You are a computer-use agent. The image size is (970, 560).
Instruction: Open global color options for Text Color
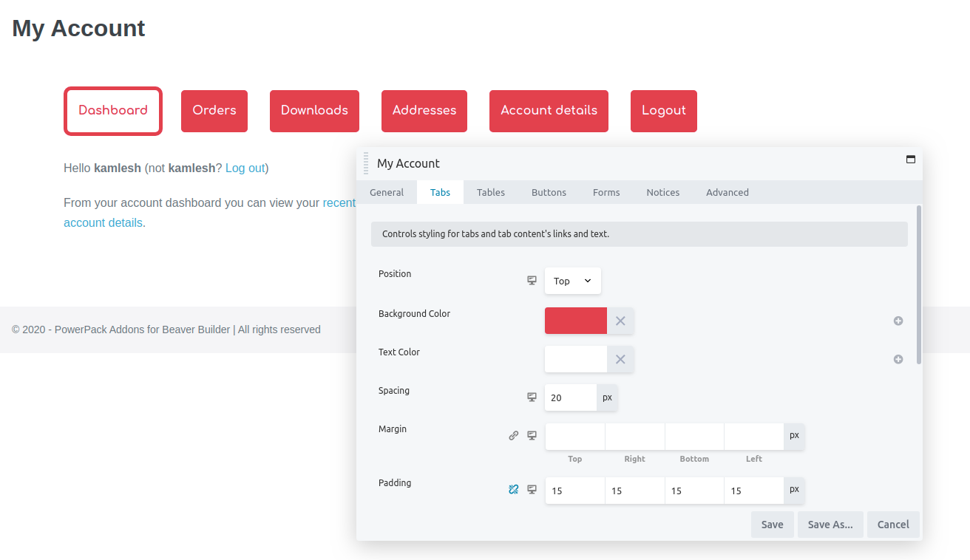898,359
